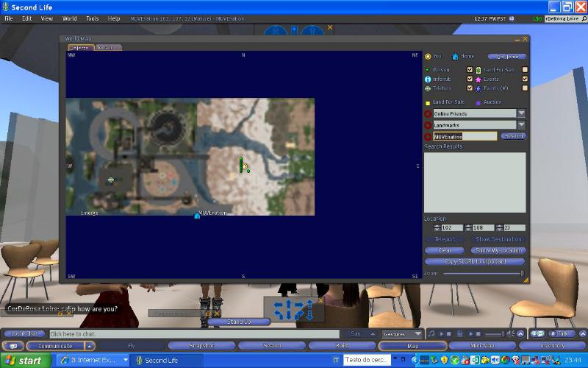Enable the Land For Sale checkbox
The image size is (588, 368).
(525, 70)
